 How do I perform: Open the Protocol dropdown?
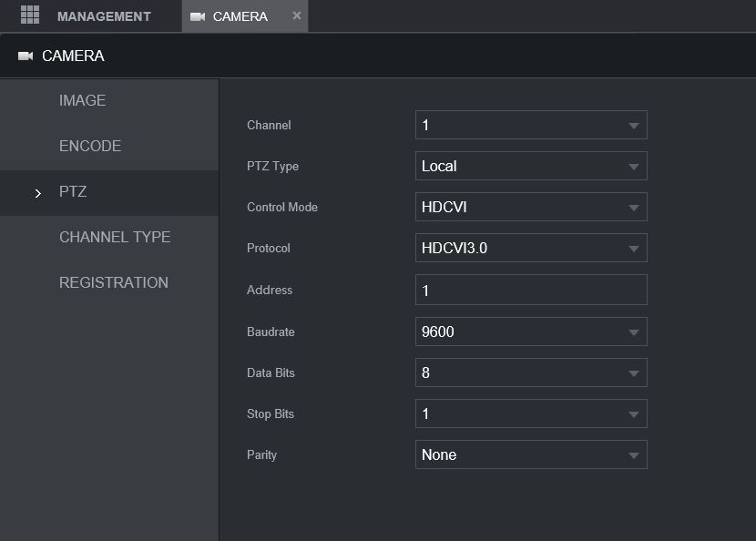[x=531, y=249]
